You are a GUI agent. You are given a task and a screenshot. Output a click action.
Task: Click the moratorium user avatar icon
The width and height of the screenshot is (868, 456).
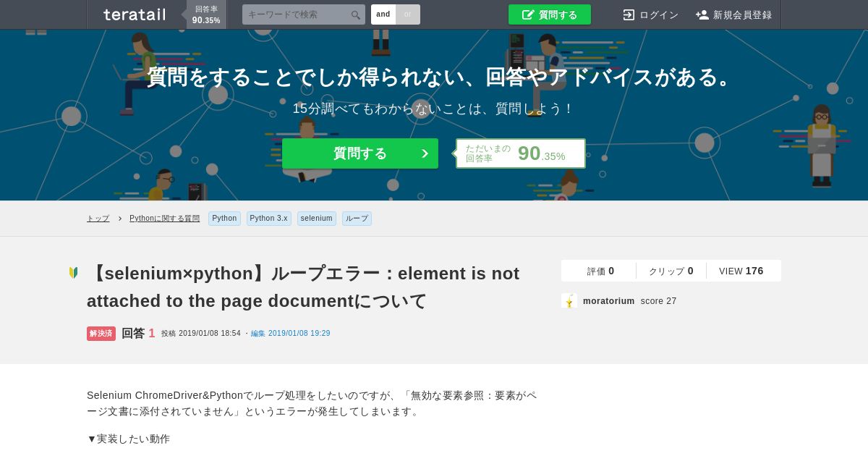tap(569, 301)
